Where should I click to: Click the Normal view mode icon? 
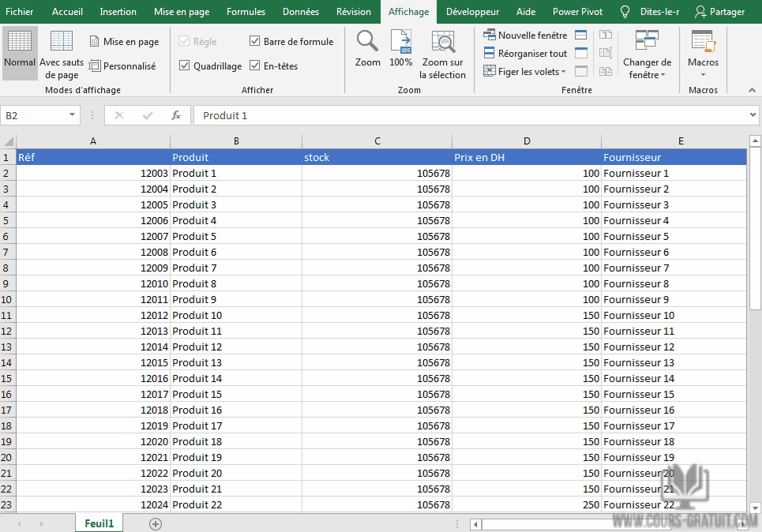click(20, 52)
